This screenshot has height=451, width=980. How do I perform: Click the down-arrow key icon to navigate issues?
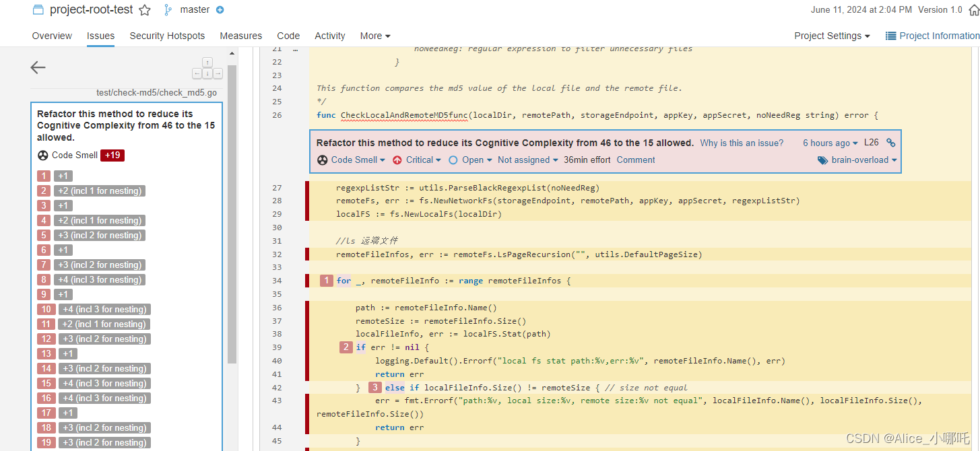coord(207,73)
